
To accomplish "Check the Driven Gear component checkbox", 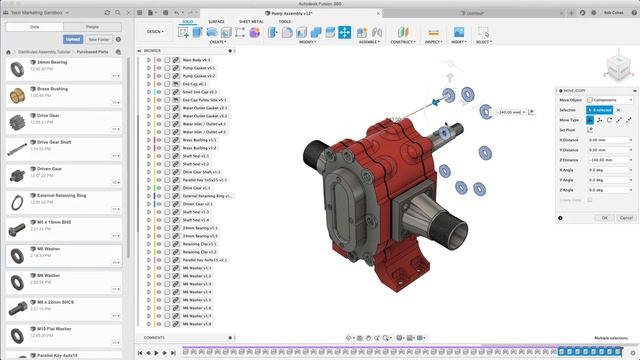I will coord(167,204).
